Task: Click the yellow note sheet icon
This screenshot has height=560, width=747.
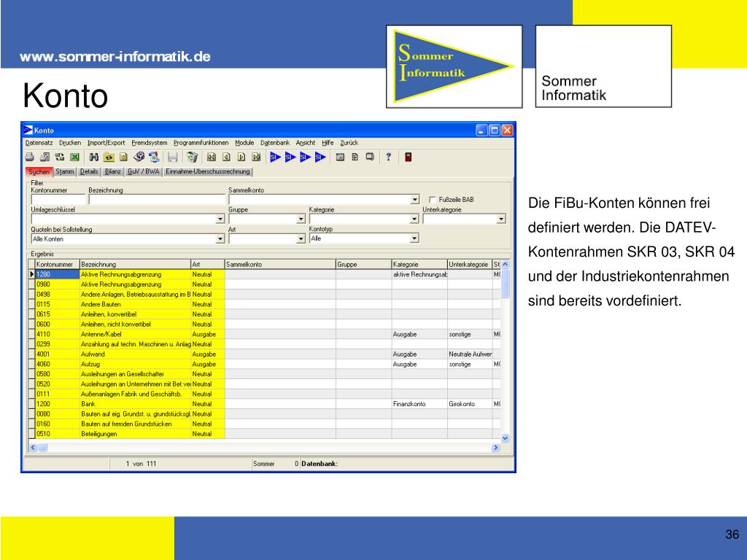Action: [123, 157]
